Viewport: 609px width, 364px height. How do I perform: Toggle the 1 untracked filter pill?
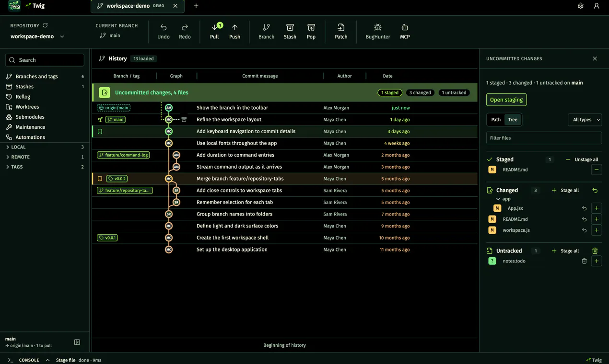454,92
